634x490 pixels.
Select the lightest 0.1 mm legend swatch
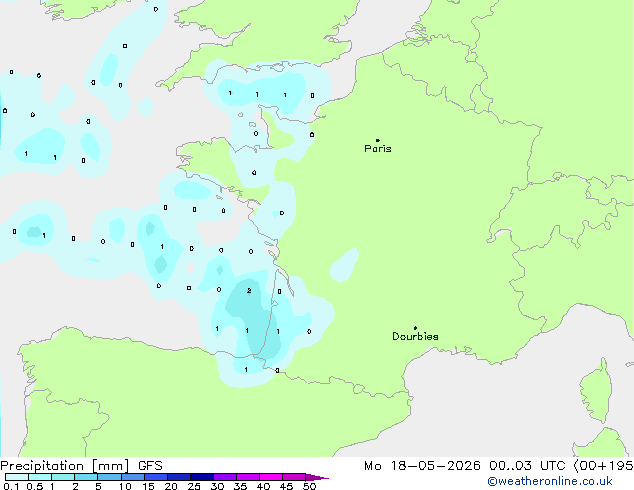click(x=17, y=477)
